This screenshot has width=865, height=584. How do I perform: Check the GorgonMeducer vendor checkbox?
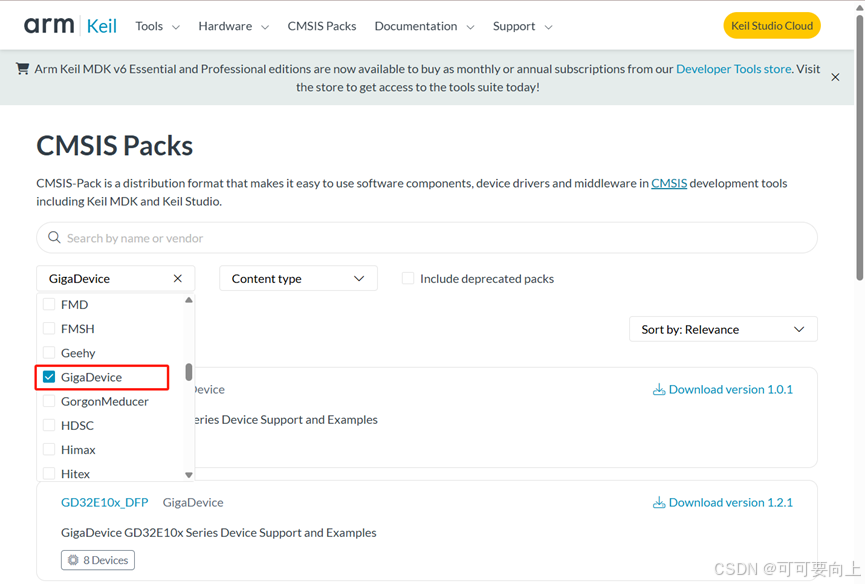[x=49, y=401]
